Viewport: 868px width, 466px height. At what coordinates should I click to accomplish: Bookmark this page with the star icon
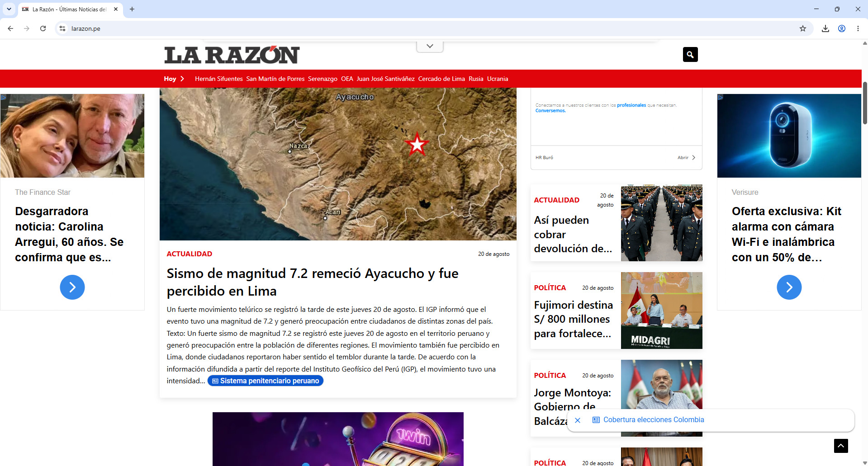[803, 28]
